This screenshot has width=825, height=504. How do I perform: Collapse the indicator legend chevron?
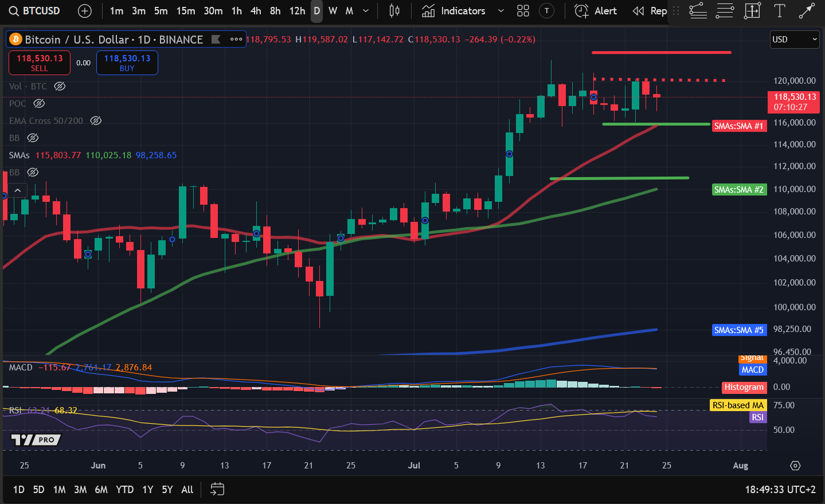coord(18,190)
